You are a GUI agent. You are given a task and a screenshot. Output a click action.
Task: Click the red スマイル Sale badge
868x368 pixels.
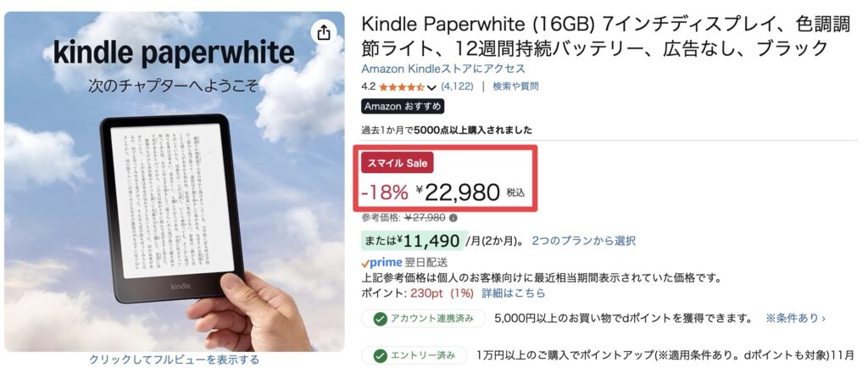398,163
